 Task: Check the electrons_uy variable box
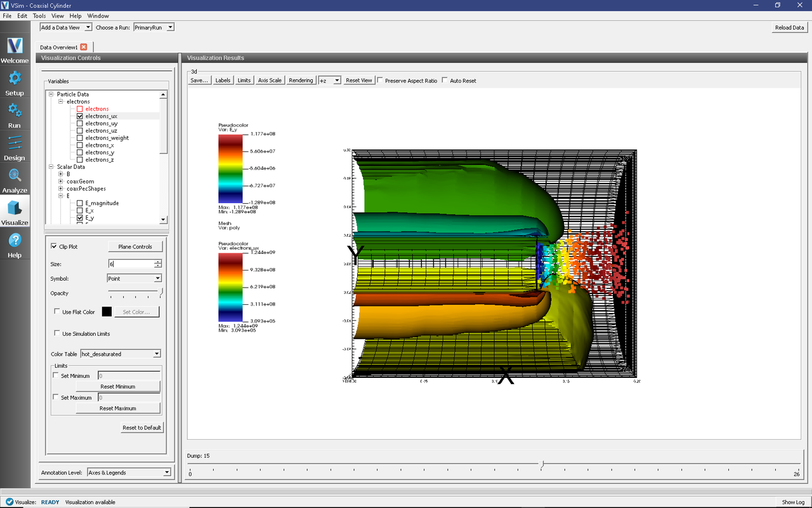[x=79, y=124]
